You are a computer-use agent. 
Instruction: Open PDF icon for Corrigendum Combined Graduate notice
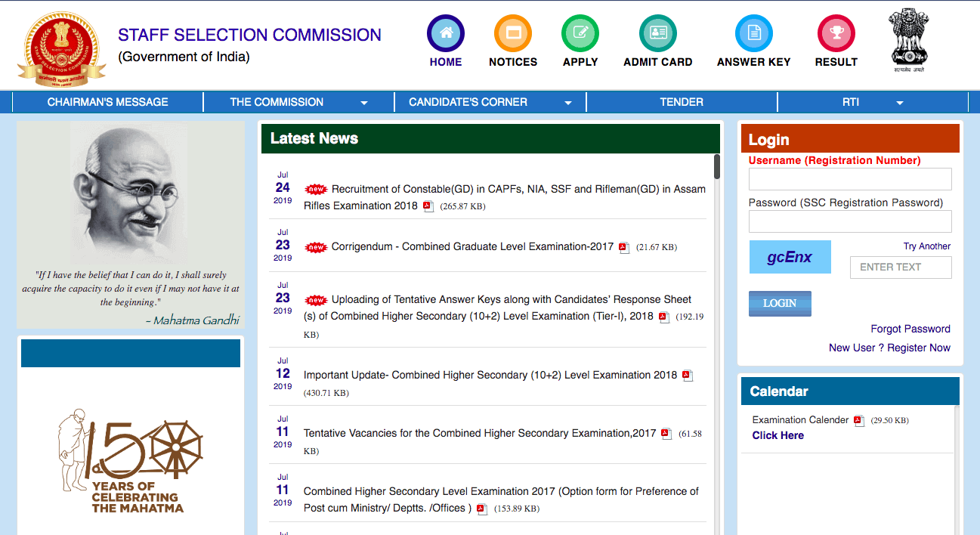tap(624, 248)
